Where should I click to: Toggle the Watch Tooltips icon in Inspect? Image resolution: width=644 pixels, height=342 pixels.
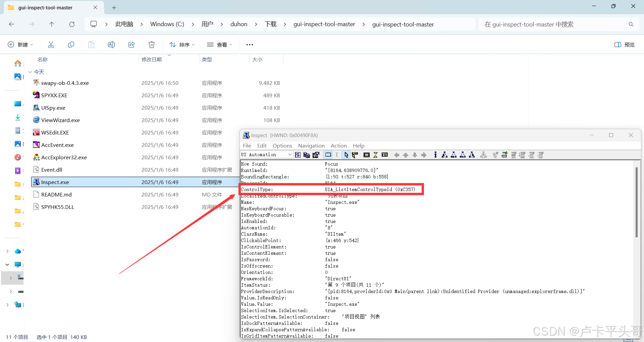(355, 155)
